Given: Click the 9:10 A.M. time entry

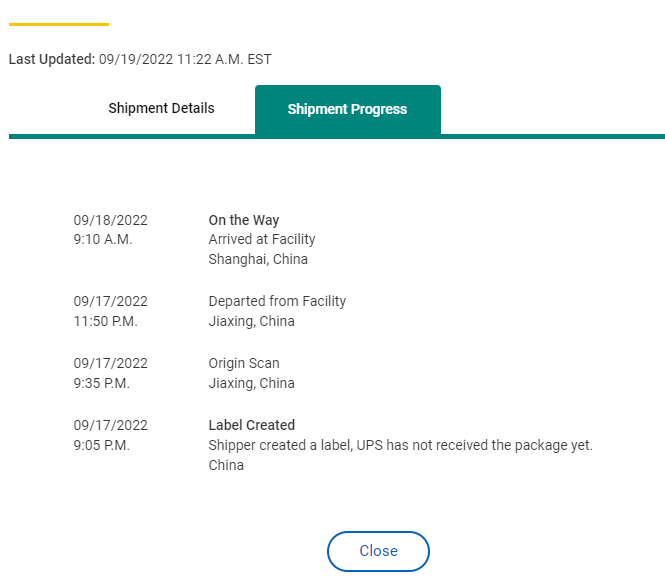Looking at the screenshot, I should click(x=103, y=240).
